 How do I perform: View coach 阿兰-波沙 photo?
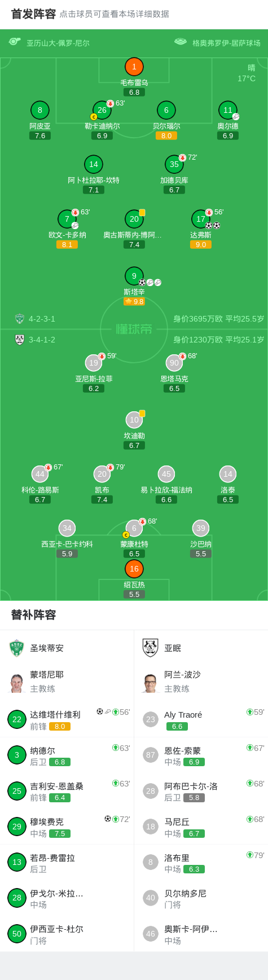(x=150, y=682)
